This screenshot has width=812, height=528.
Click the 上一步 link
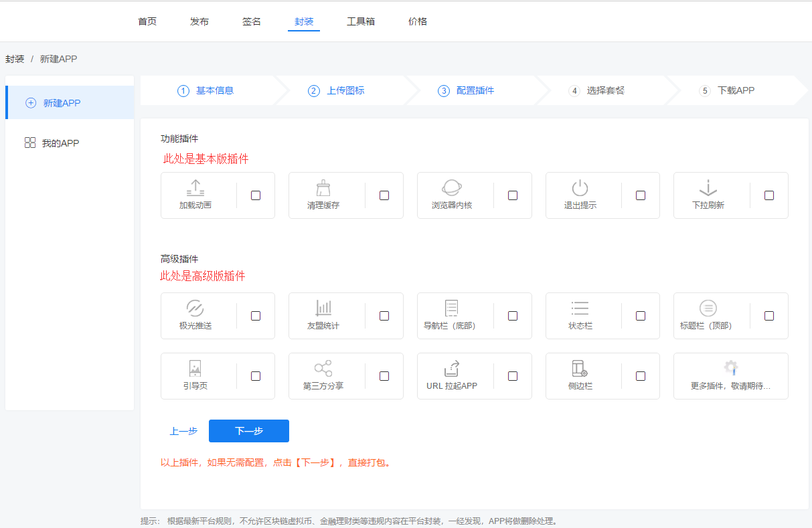tap(183, 432)
